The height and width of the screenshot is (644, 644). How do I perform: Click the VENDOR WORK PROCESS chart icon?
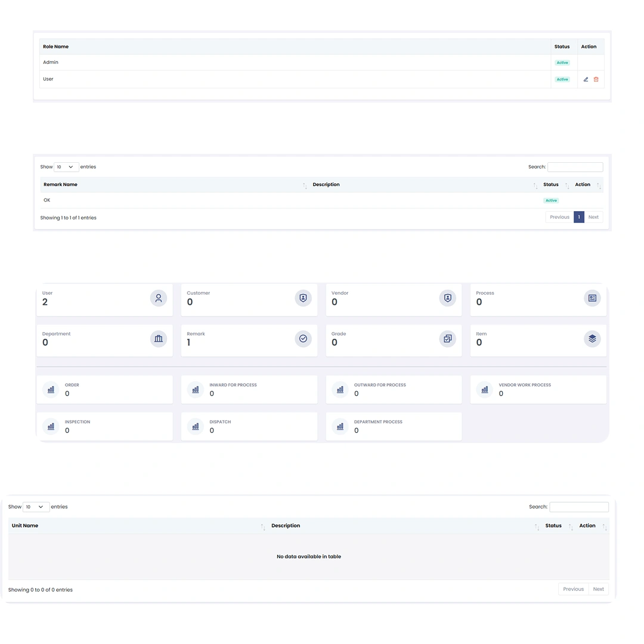[485, 389]
